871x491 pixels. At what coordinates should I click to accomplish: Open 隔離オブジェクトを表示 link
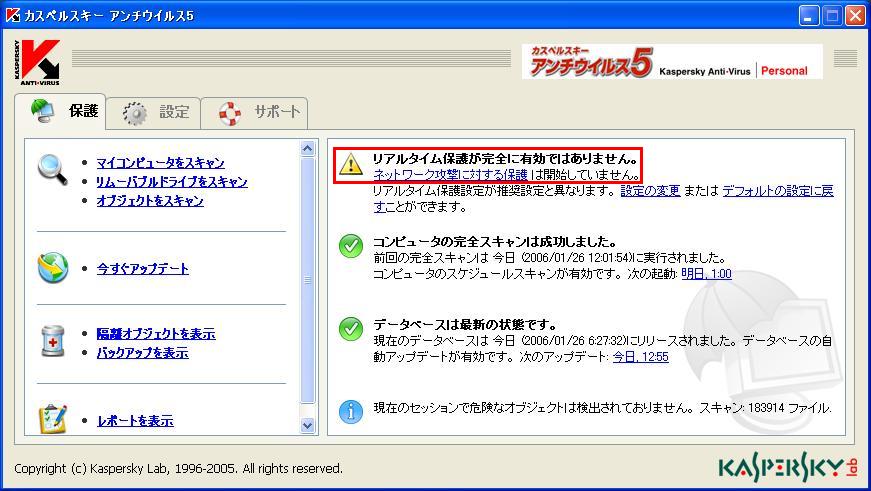[x=156, y=334]
